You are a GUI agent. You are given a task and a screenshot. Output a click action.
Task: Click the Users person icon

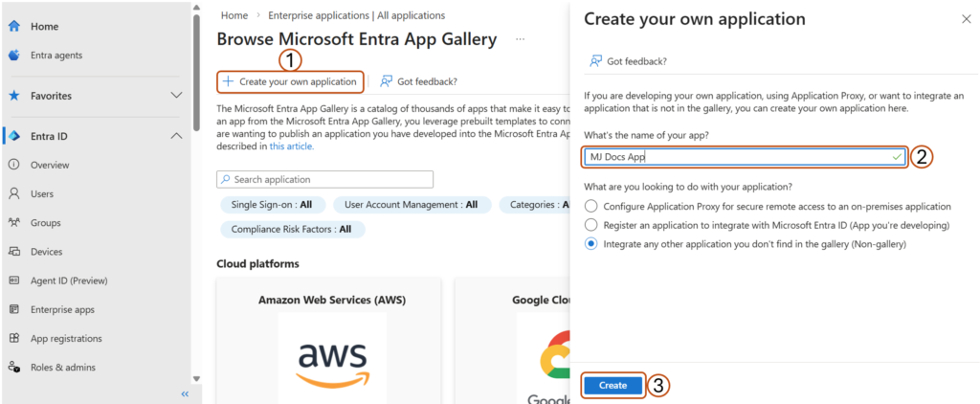[14, 193]
